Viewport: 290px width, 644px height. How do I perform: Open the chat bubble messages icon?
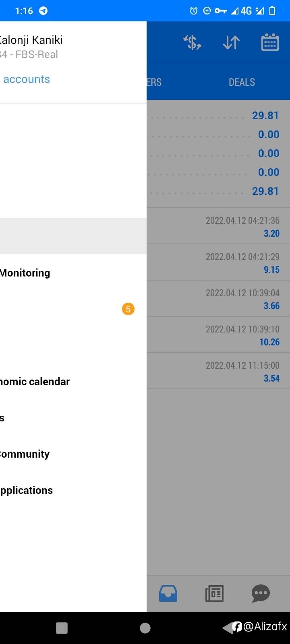click(x=261, y=593)
